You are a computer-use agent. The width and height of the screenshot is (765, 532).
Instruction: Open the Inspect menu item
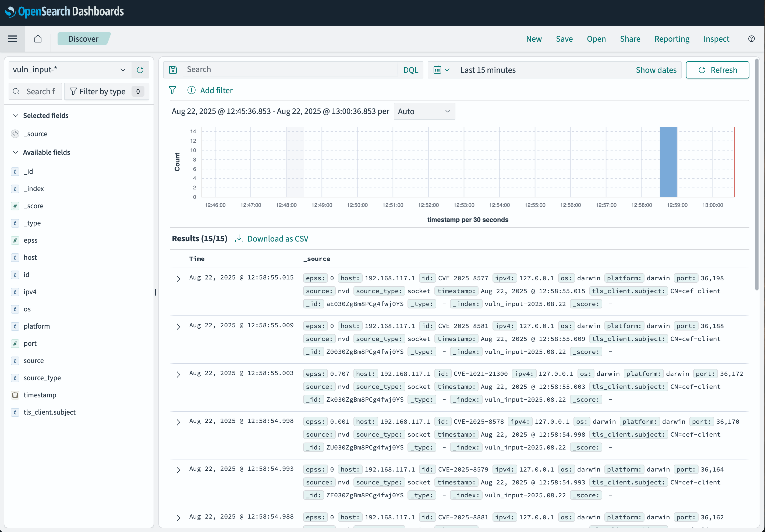716,39
